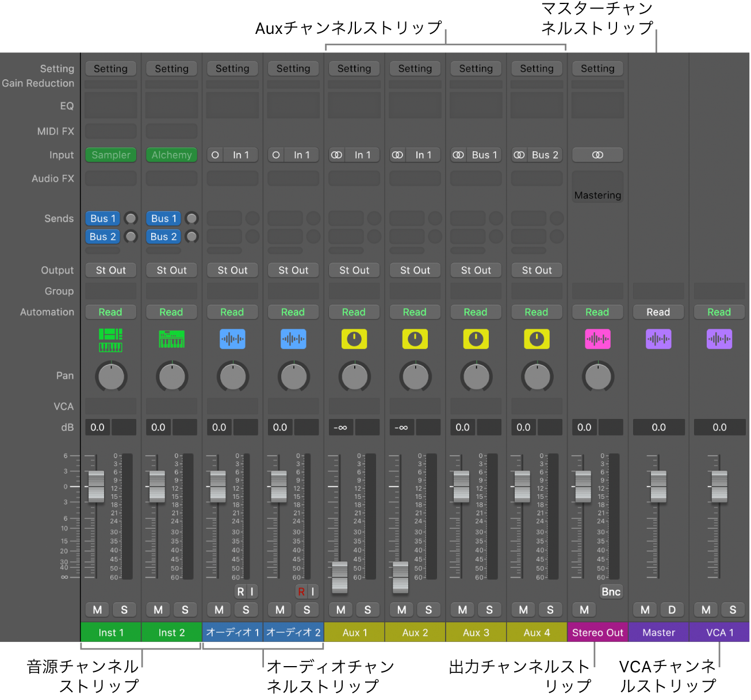Image resolution: width=751 pixels, height=700 pixels.
Task: Click the keyboard instrument icon on Inst 1
Action: click(x=110, y=339)
